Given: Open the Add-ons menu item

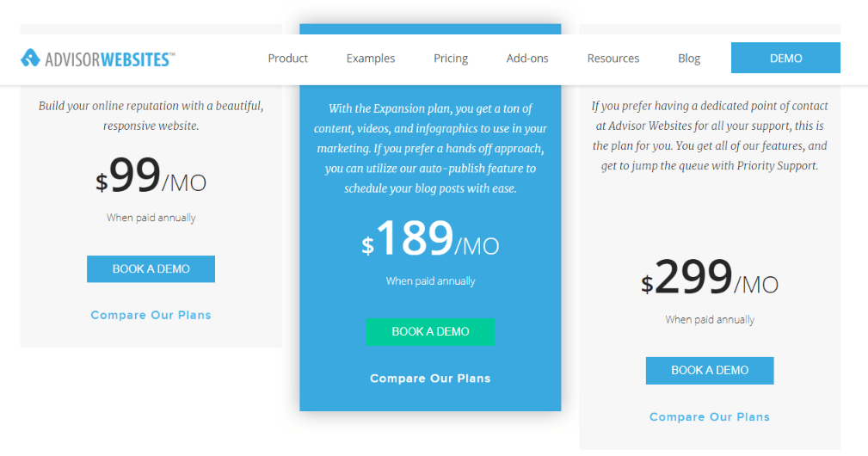Looking at the screenshot, I should [527, 59].
